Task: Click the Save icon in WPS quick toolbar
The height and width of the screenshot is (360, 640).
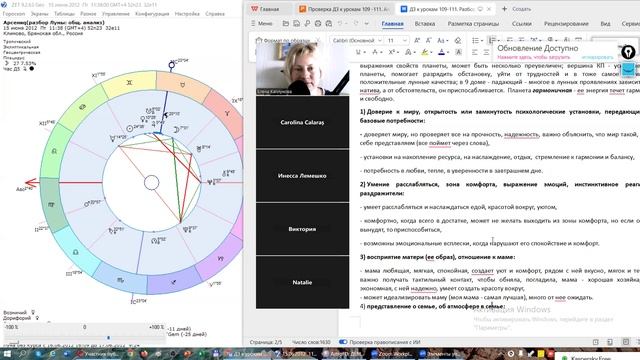Action: point(296,24)
